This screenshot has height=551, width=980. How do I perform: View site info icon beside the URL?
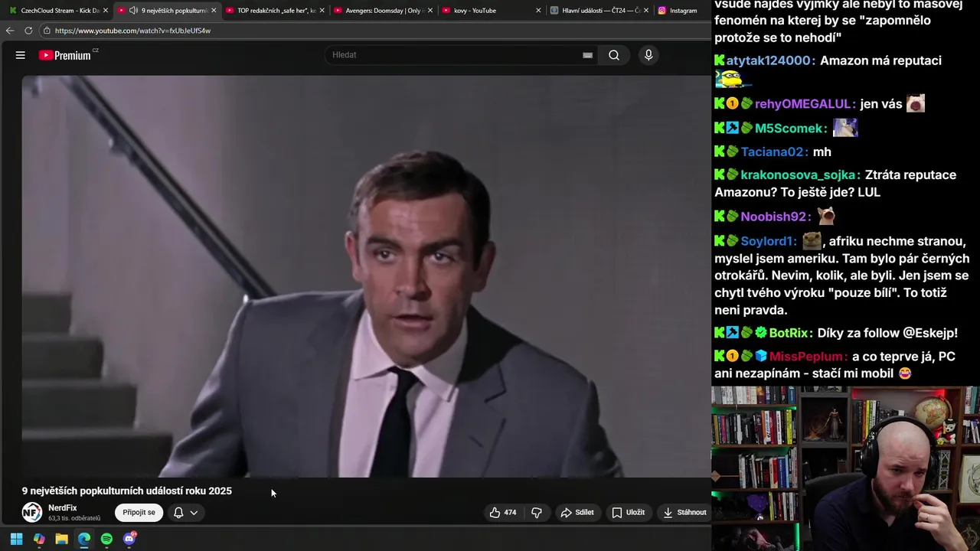pyautogui.click(x=47, y=31)
